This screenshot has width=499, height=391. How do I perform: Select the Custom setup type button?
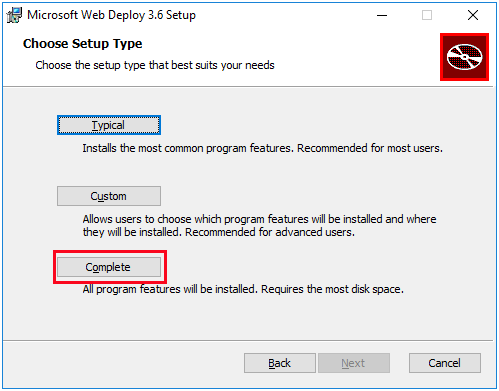click(109, 196)
